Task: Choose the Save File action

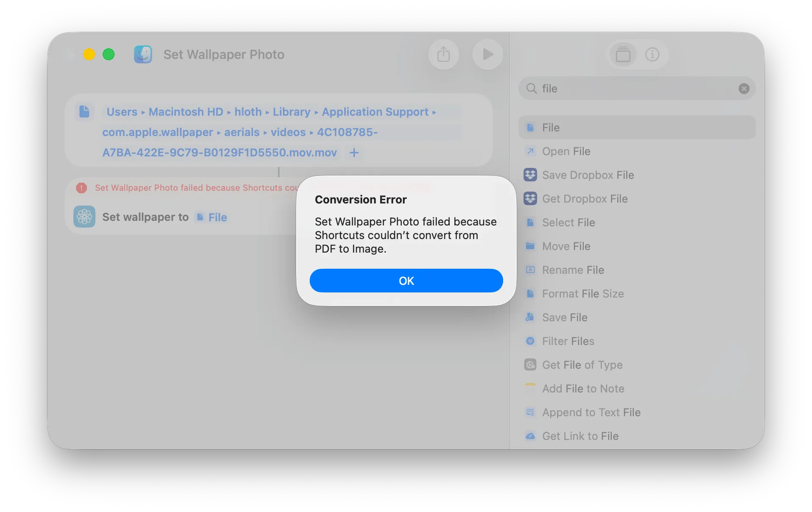Action: [637, 317]
